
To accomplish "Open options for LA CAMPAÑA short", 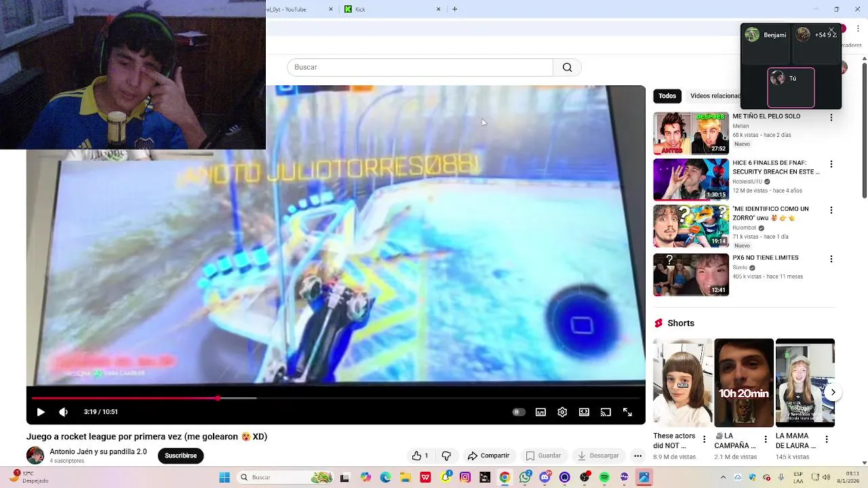I will point(766,440).
